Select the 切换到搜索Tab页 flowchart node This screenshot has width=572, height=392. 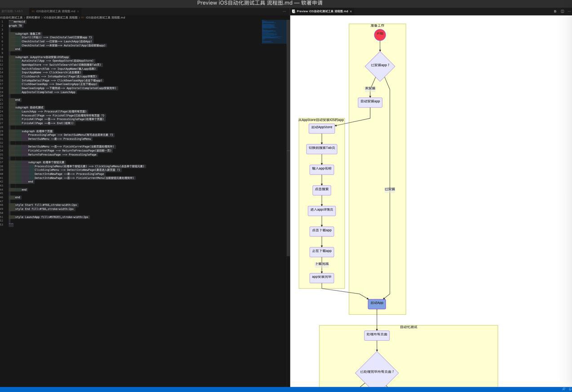coord(322,148)
